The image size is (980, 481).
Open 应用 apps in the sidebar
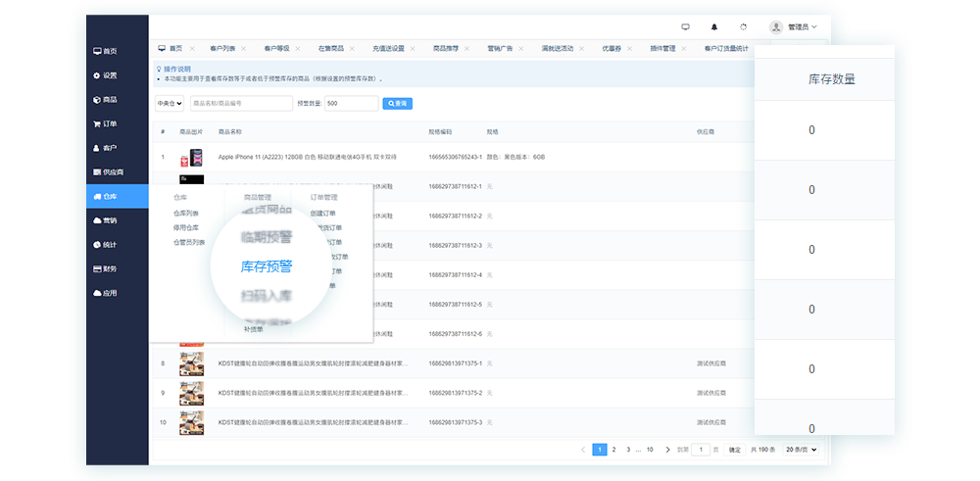pos(105,293)
